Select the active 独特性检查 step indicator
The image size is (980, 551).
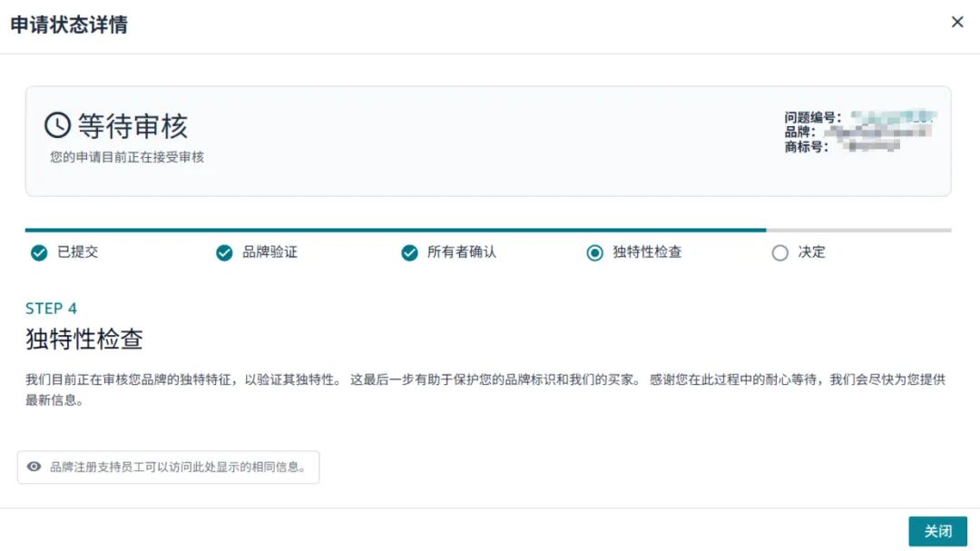tap(594, 253)
